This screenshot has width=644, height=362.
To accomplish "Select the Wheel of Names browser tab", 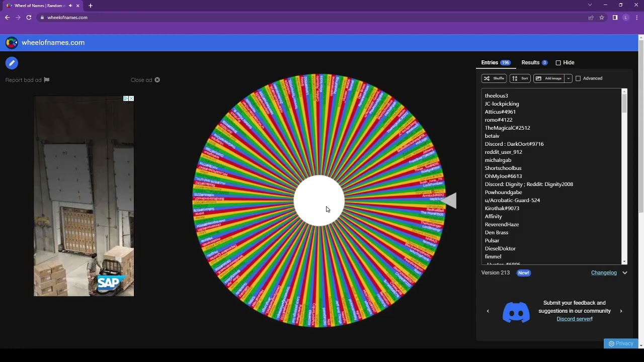I will (x=43, y=6).
